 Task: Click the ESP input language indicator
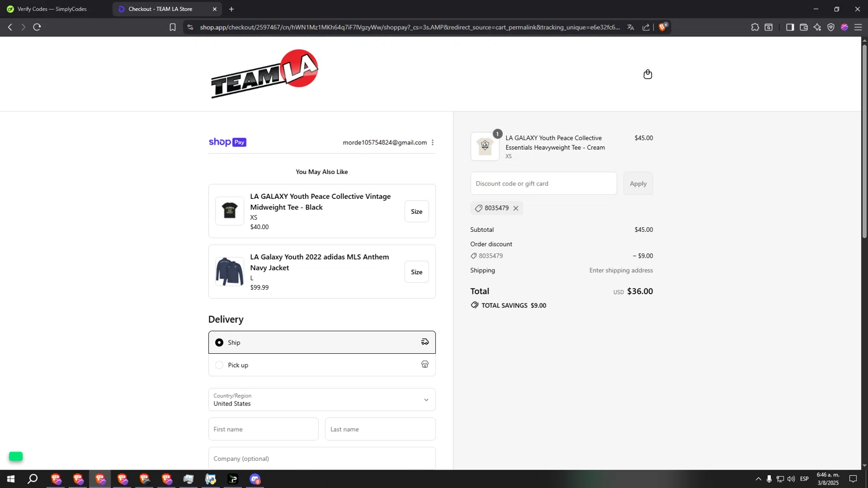pos(804,479)
